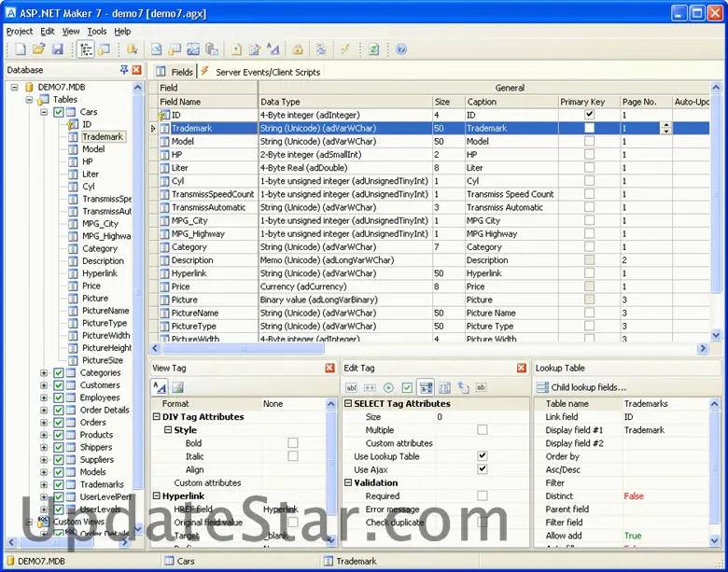The height and width of the screenshot is (572, 728).
Task: Select the image icon in View Tag
Action: (178, 386)
